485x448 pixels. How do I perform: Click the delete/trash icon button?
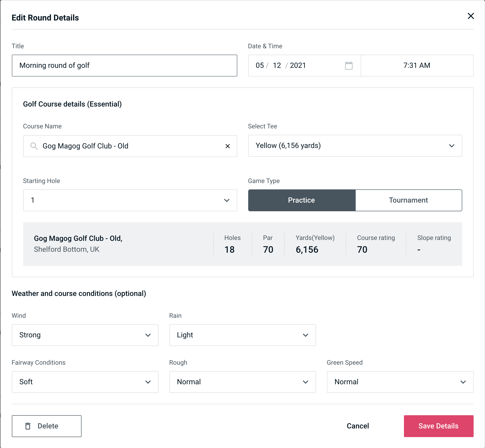[x=29, y=426]
